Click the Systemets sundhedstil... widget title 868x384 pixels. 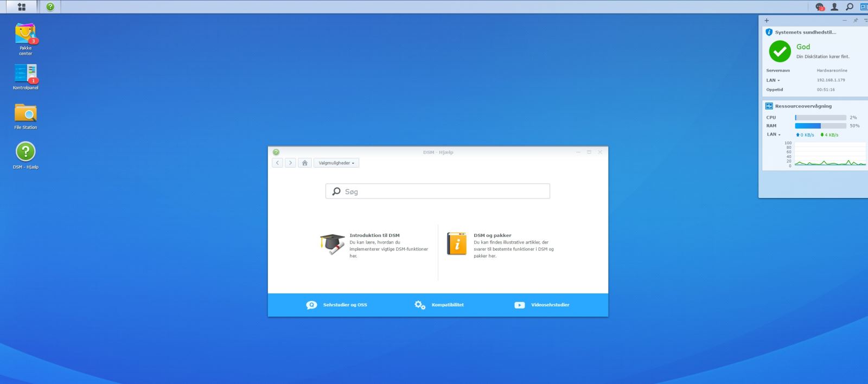(805, 32)
